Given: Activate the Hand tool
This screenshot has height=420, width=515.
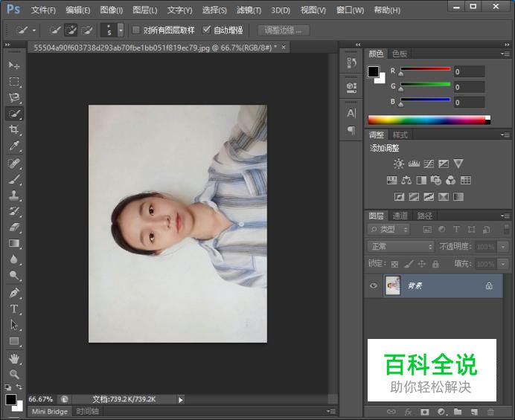Looking at the screenshot, I should pos(13,358).
